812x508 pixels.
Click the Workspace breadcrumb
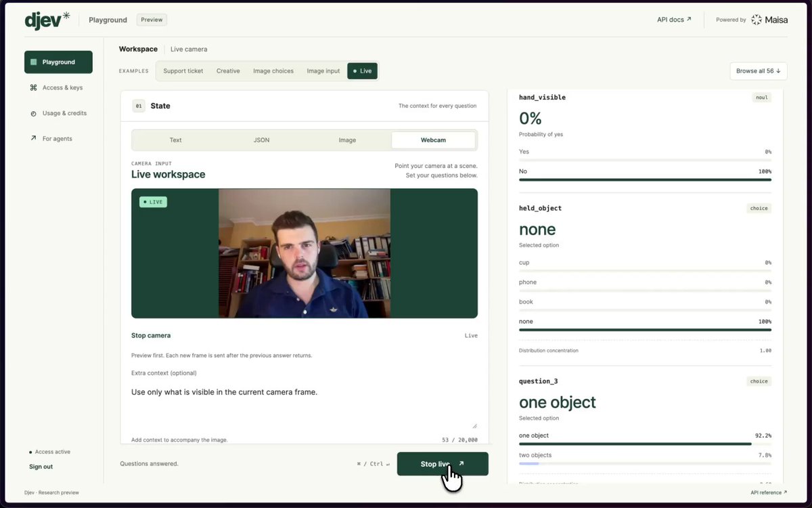pyautogui.click(x=138, y=49)
